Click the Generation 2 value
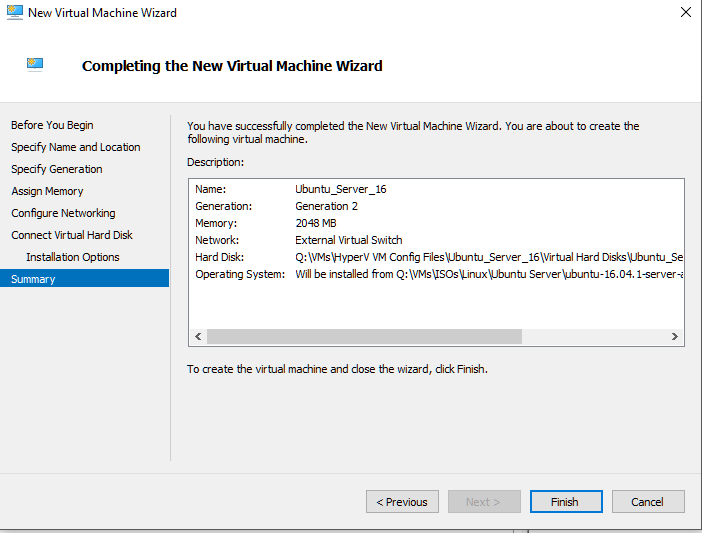702x533 pixels. [326, 206]
